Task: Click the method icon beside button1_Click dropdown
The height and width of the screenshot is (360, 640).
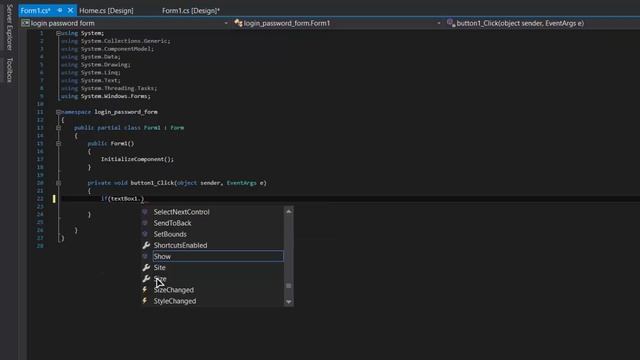Action: pos(451,23)
